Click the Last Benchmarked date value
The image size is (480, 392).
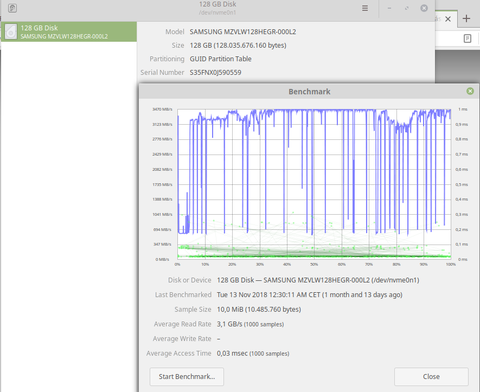(x=310, y=295)
